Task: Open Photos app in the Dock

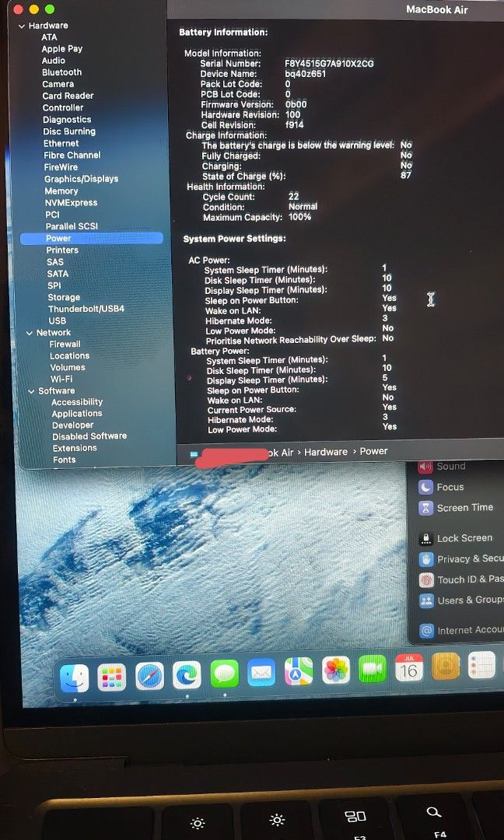Action: [x=336, y=670]
